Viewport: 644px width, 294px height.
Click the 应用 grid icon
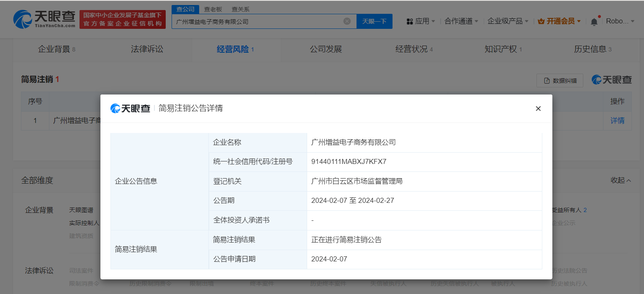tap(410, 21)
